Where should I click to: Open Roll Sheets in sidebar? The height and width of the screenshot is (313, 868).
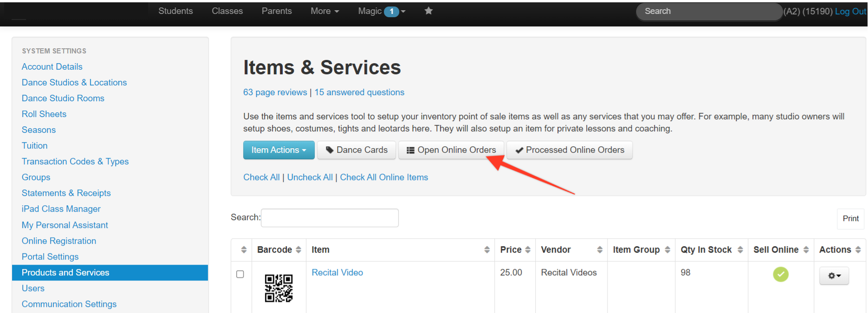point(44,114)
